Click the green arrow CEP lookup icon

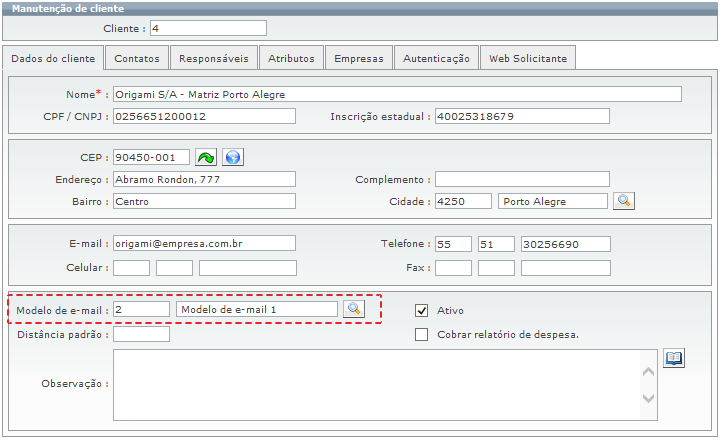206,157
